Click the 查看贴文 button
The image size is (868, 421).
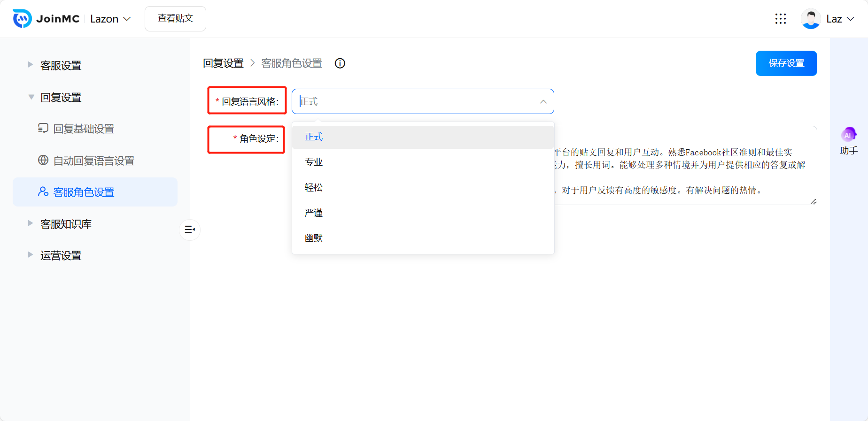pyautogui.click(x=175, y=19)
